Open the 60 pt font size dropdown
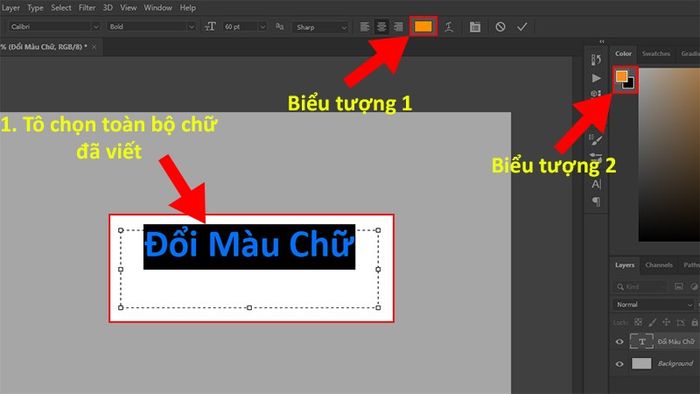700x394 pixels. tap(245, 27)
